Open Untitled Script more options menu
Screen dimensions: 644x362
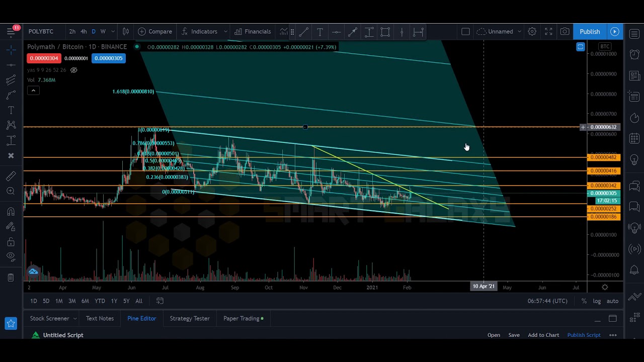tap(613, 335)
